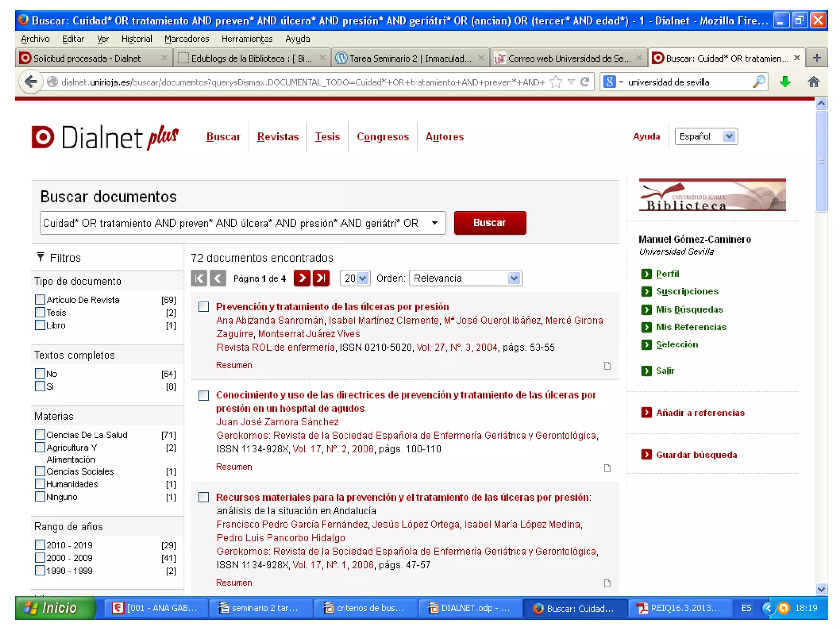Open the Orden Relevancia dropdown

click(x=465, y=278)
